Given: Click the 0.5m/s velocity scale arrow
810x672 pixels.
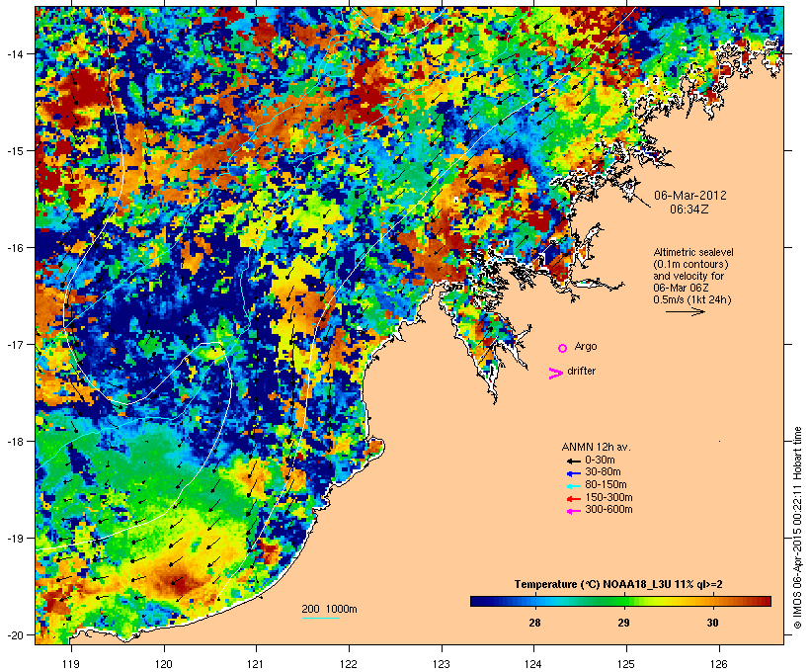Looking at the screenshot, I should click(x=685, y=311).
